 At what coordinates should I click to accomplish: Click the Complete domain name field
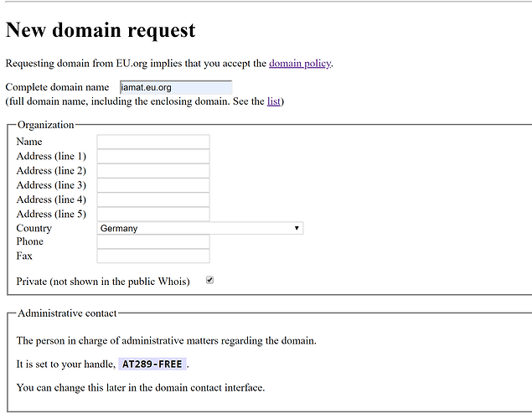coord(175,87)
